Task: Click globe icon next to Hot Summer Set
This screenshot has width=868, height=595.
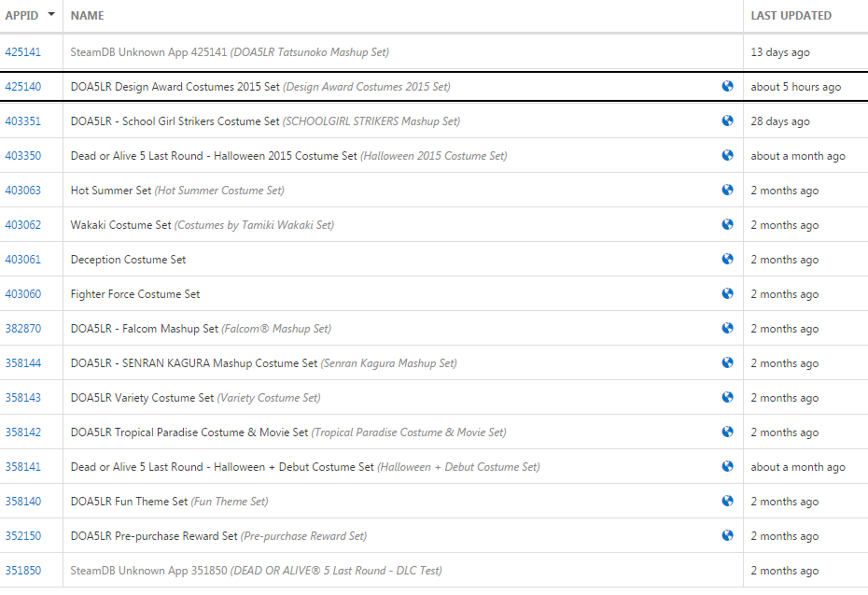Action: 727,191
